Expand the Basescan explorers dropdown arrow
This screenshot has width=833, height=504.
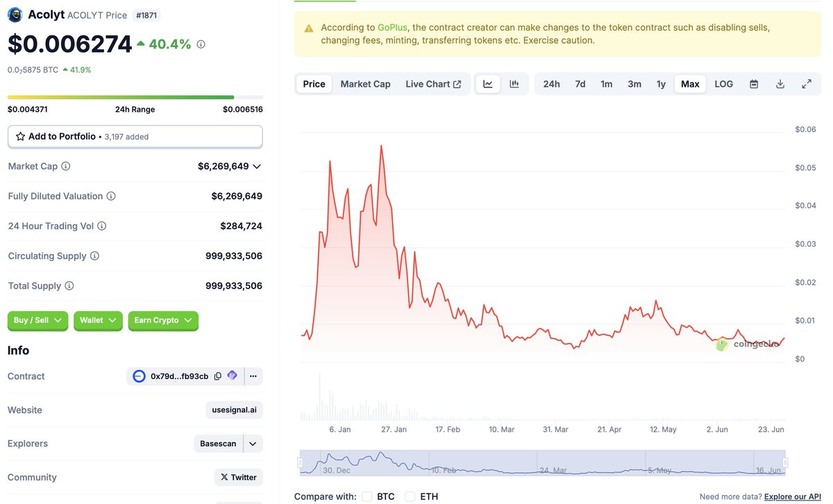253,444
